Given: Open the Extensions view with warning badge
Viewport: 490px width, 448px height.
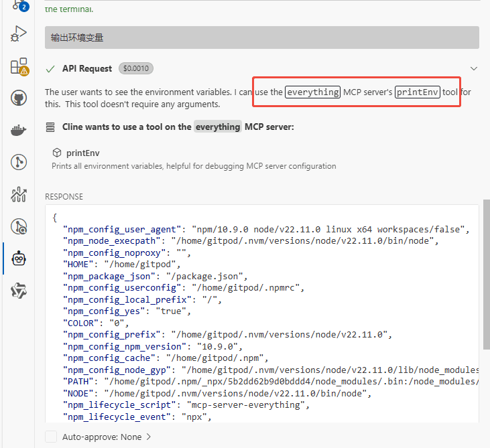Looking at the screenshot, I should coord(19,66).
